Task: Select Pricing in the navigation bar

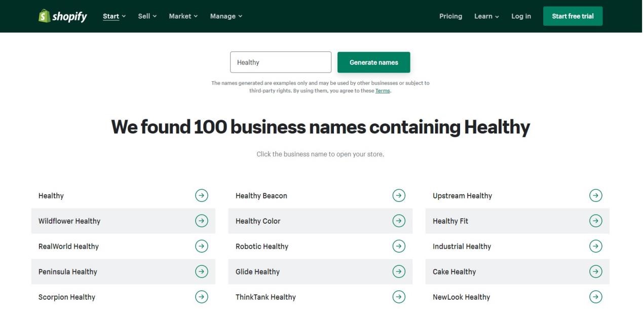Action: tap(450, 16)
